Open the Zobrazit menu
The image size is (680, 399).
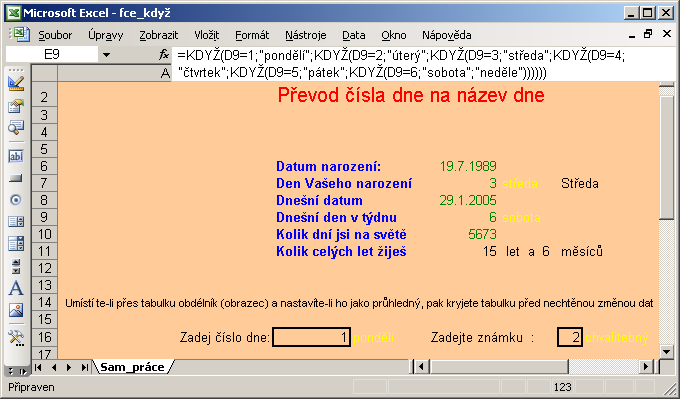(159, 35)
